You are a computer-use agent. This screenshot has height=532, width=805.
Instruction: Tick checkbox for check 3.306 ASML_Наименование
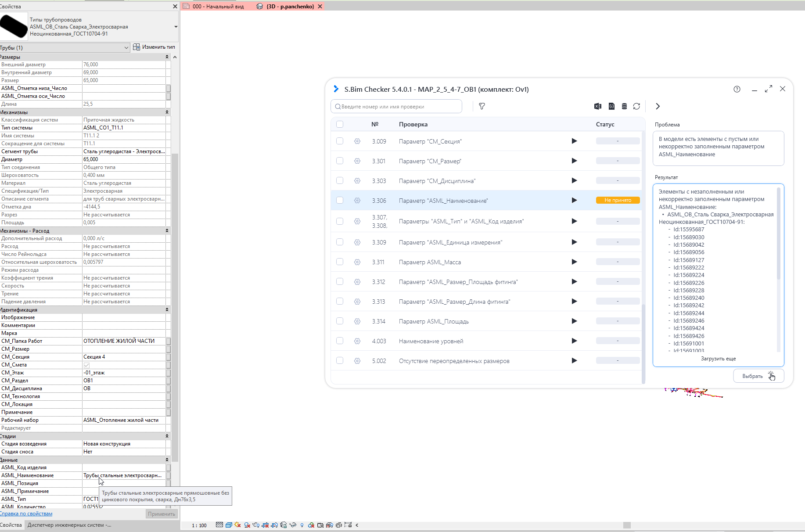click(x=340, y=200)
